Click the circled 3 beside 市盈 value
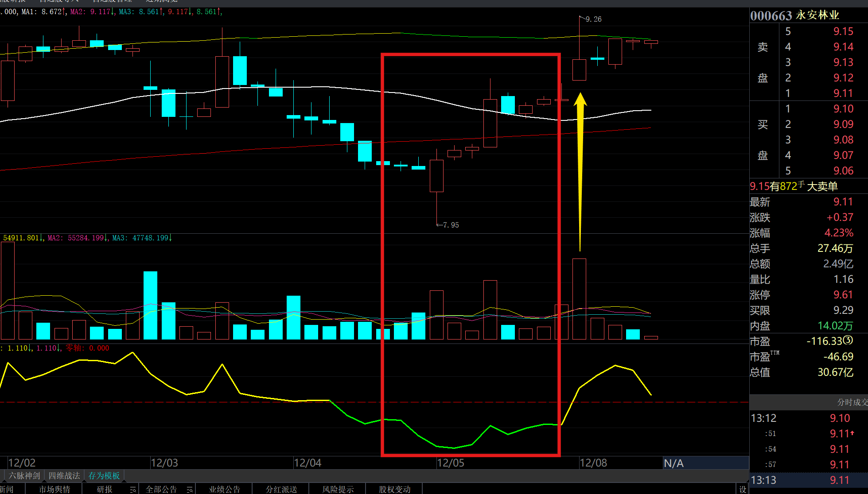Viewport: 868px width, 494px height. coord(847,340)
